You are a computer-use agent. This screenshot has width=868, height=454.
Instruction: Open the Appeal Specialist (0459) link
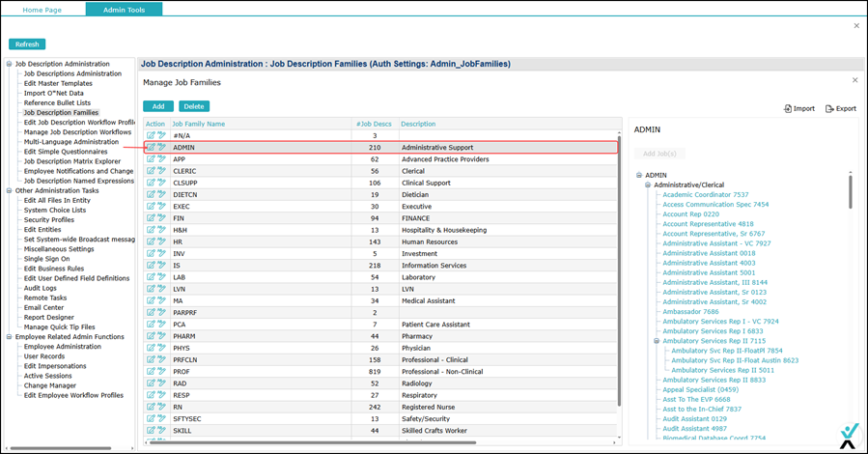pos(700,390)
